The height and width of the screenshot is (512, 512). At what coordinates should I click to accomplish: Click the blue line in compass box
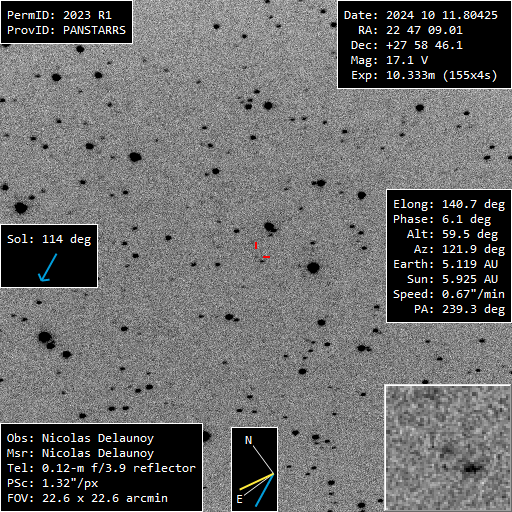(x=265, y=490)
